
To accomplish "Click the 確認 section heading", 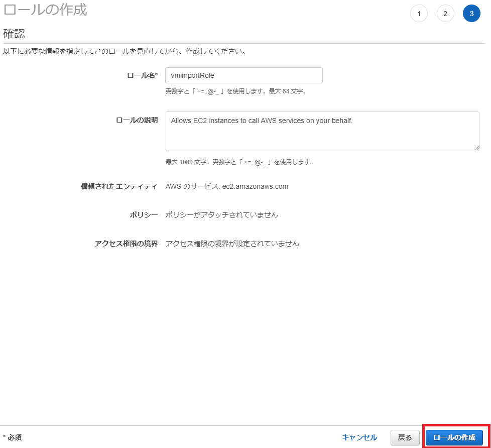I will pyautogui.click(x=14, y=34).
